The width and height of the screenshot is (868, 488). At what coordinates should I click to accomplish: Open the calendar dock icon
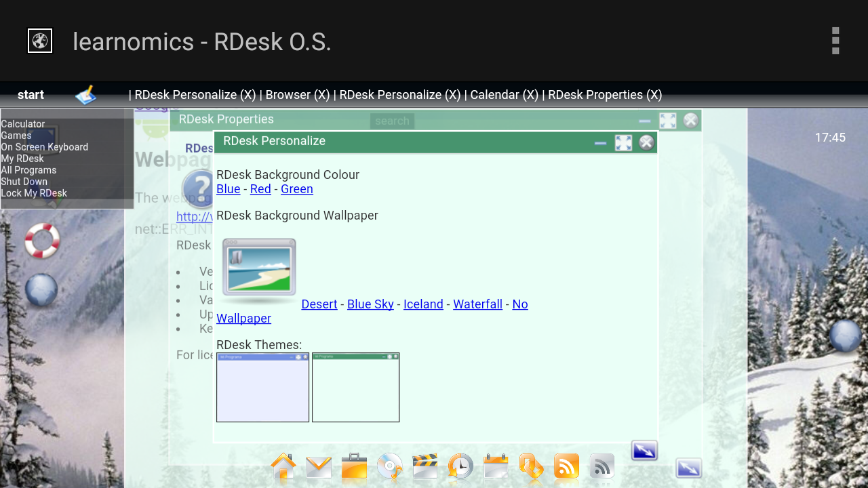(x=496, y=466)
